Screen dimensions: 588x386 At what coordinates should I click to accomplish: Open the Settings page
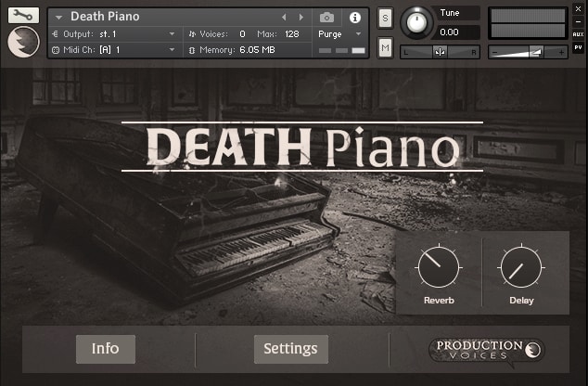(290, 349)
